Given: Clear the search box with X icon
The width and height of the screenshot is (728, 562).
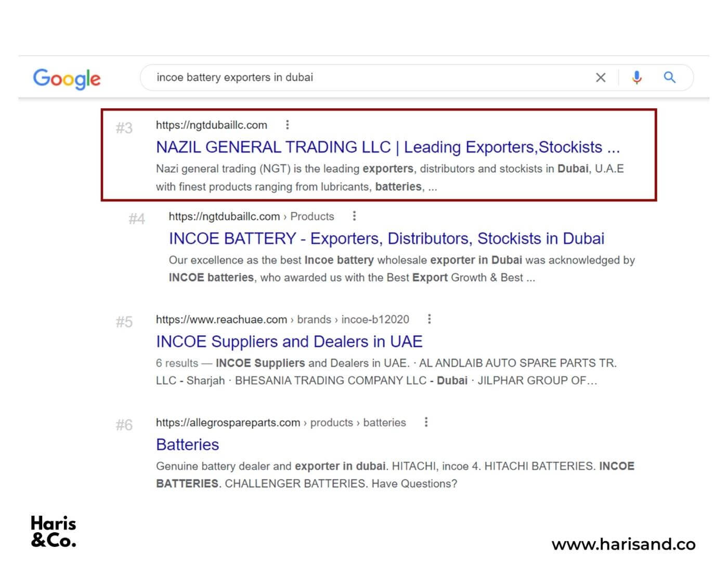Looking at the screenshot, I should [601, 78].
